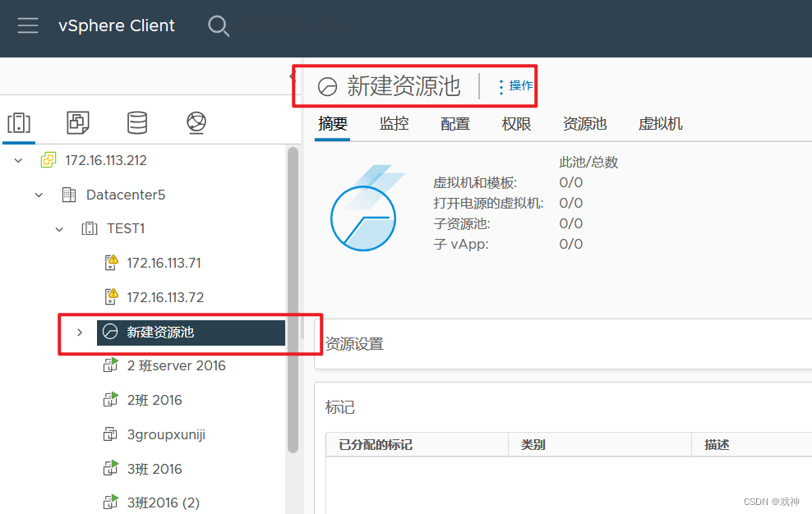812x514 pixels.
Task: Select VM 2班 2016
Action: (155, 400)
